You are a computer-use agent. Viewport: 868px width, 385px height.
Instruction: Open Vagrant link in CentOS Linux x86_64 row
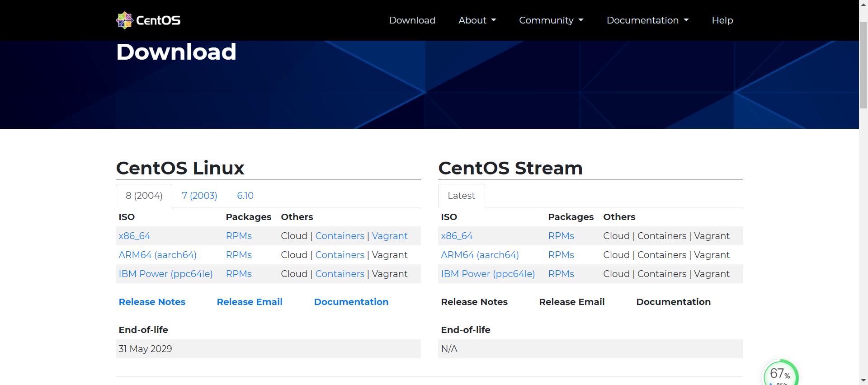click(x=390, y=236)
